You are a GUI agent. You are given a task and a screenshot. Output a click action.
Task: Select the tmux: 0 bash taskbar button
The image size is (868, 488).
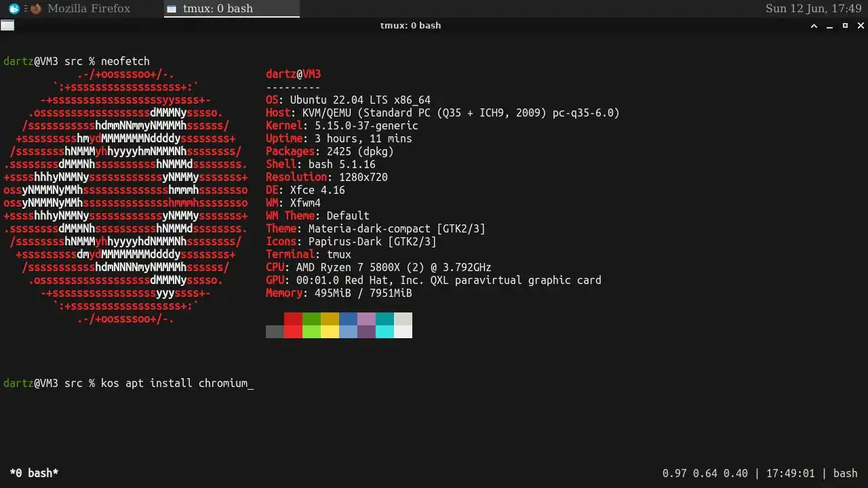click(x=231, y=9)
